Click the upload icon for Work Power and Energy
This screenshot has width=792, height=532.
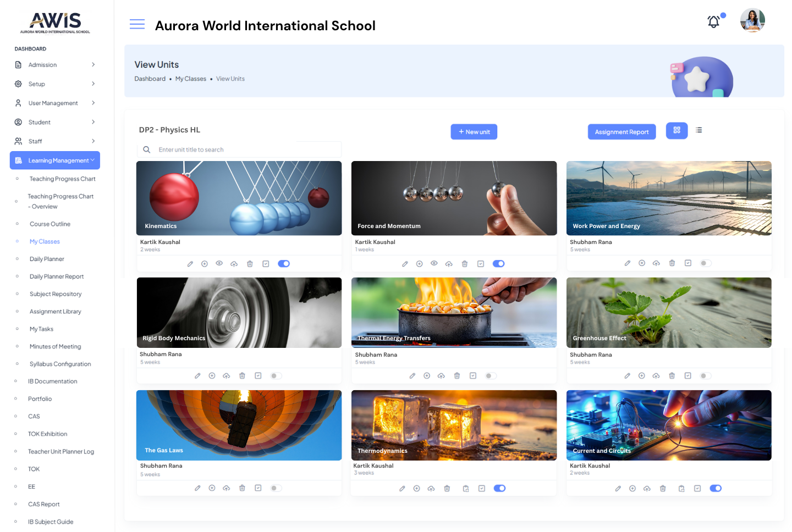pyautogui.click(x=656, y=263)
